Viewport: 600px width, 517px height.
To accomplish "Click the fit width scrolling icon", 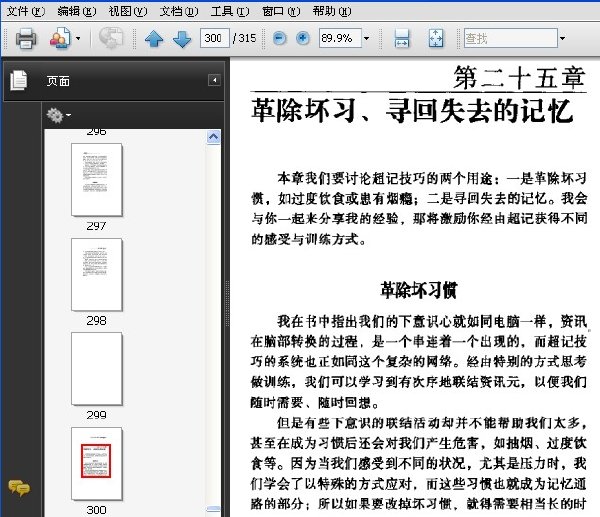I will coord(401,38).
